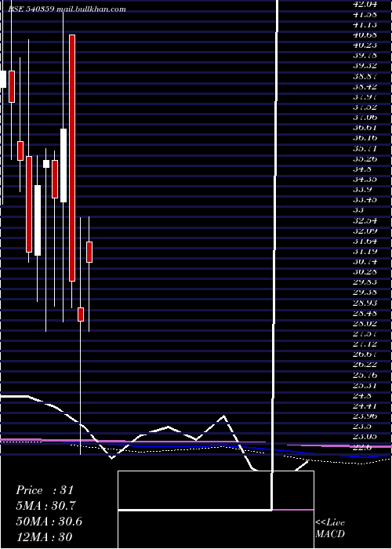This screenshot has height=549, width=392.
Task: Click the 36.16 price axis label
Action: (x=365, y=138)
